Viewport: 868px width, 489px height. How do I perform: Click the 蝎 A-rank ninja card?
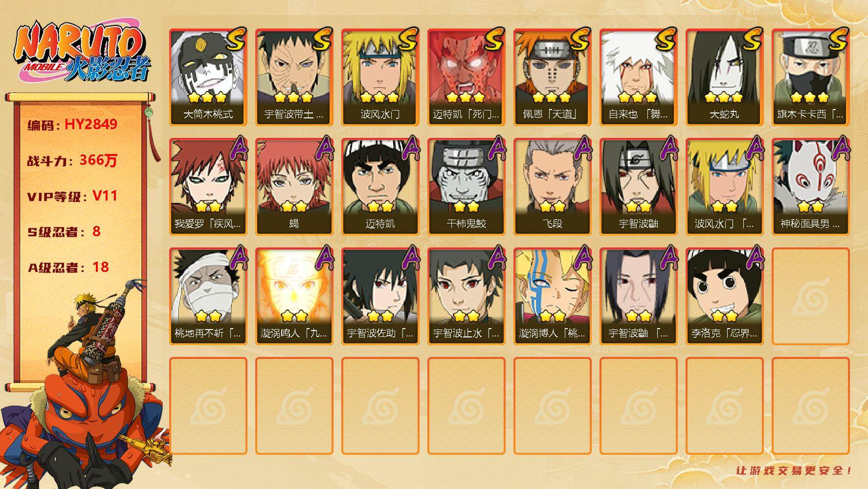click(x=294, y=187)
